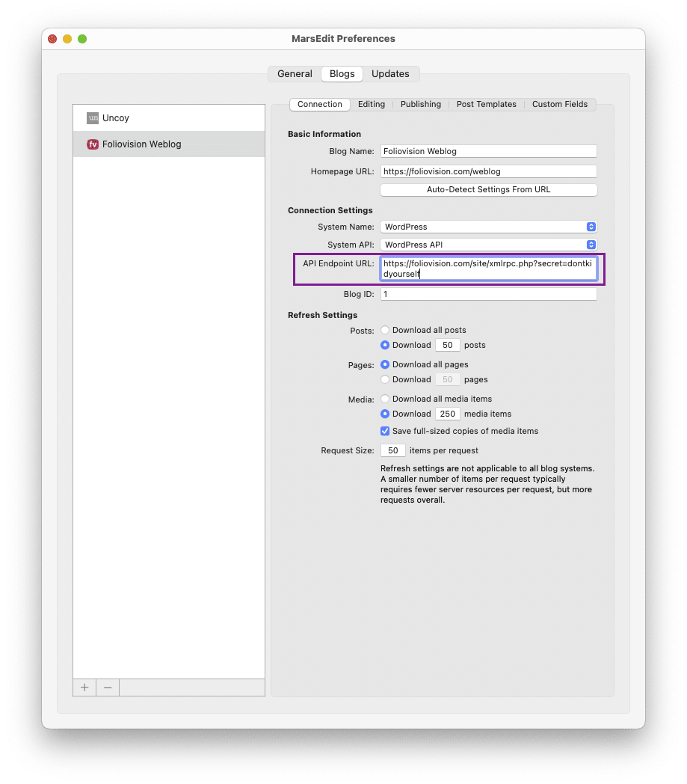
Task: Click the 'Homepage URL:' label
Action: tap(342, 171)
